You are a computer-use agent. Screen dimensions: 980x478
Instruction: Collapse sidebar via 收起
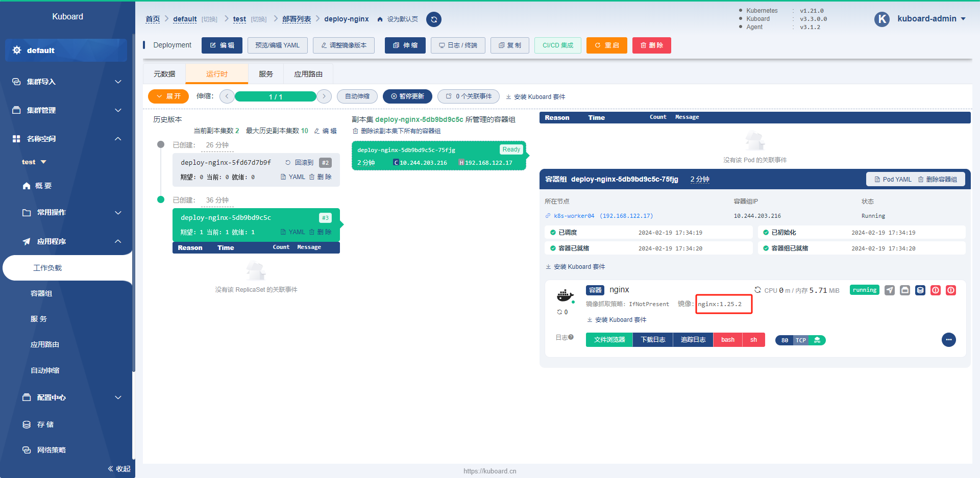tap(119, 469)
